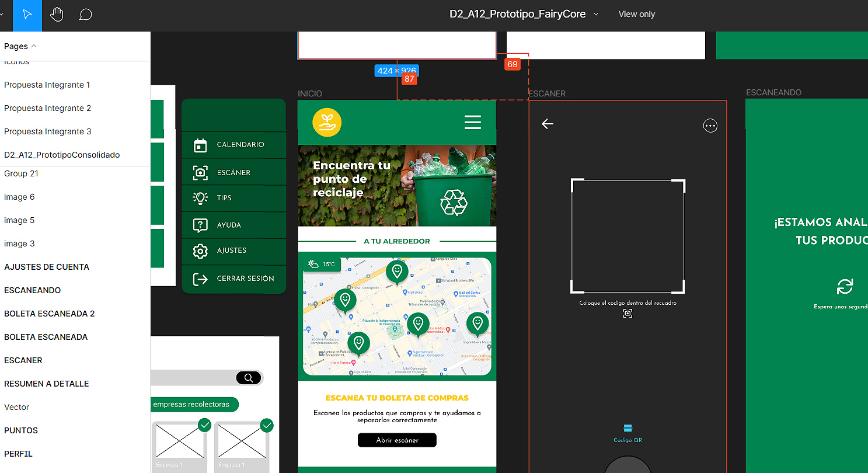Open the three-dot options in the ESCANER frame
868x473 pixels.
coord(710,126)
